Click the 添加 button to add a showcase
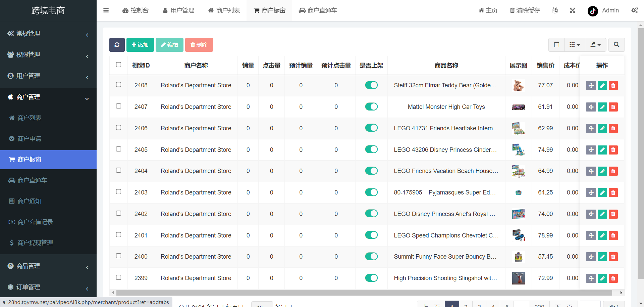644x307 pixels. (140, 45)
